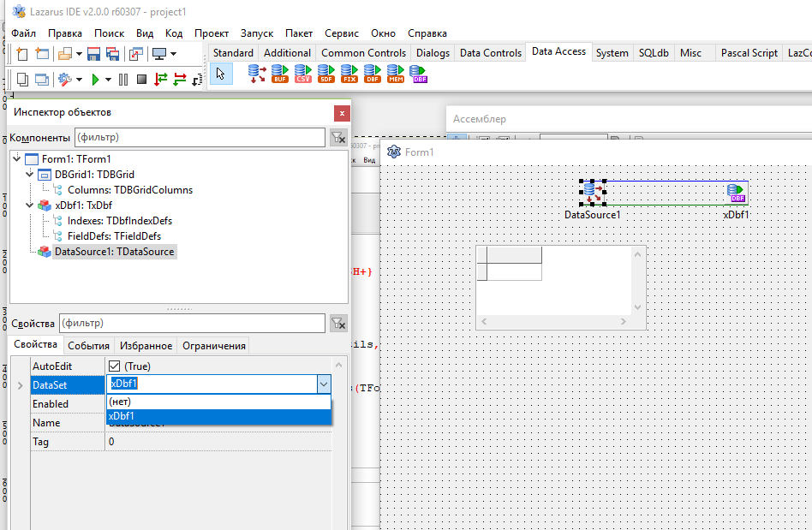This screenshot has width=812, height=530.
Task: Open the Проект menu
Action: point(212,33)
